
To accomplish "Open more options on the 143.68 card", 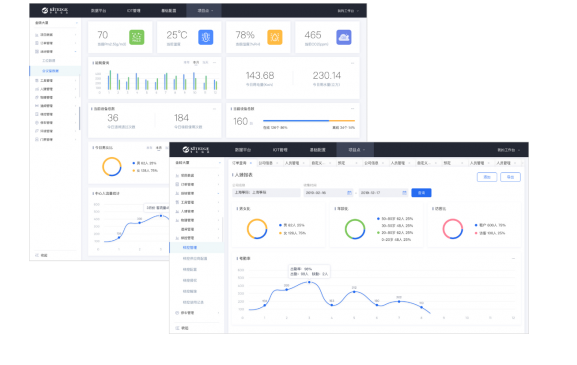I will pyautogui.click(x=353, y=63).
